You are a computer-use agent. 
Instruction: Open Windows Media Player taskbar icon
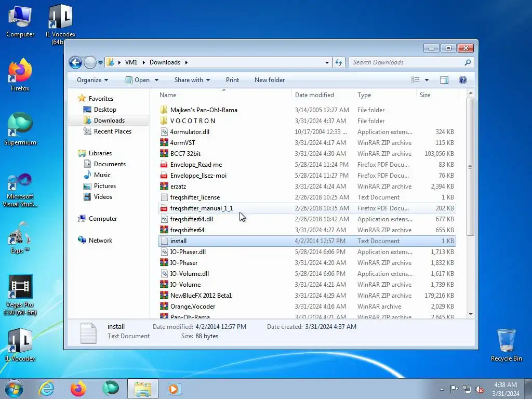point(175,389)
